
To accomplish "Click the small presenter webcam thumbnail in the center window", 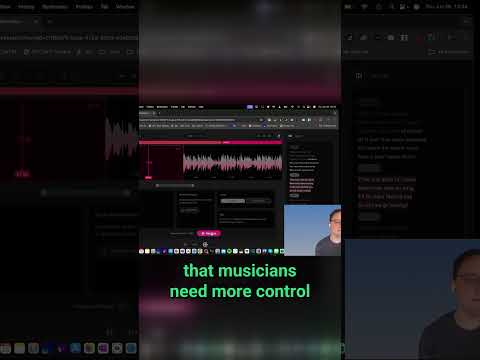I will tap(312, 230).
